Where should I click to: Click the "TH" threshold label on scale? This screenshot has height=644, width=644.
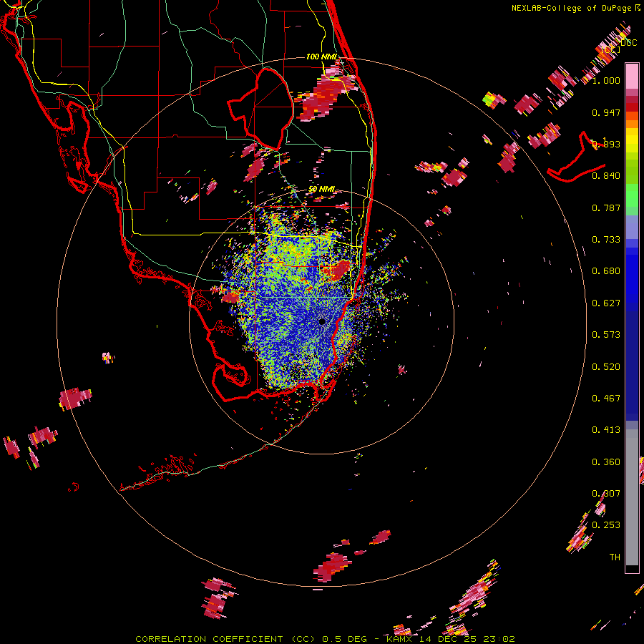(x=615, y=557)
